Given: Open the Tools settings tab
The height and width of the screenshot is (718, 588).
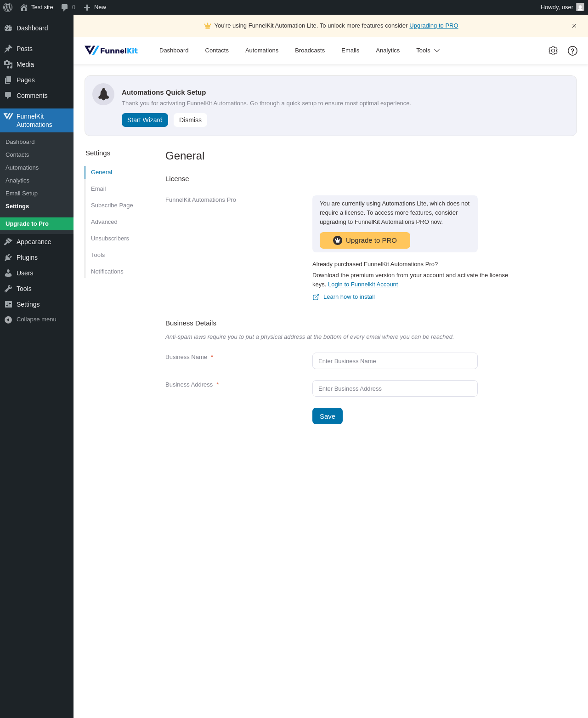Looking at the screenshot, I should click(x=98, y=255).
